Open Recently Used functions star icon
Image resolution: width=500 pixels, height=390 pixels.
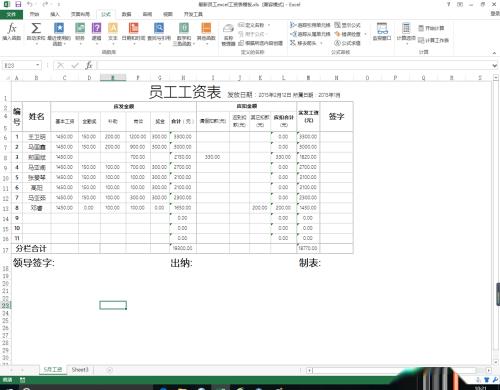(x=59, y=33)
